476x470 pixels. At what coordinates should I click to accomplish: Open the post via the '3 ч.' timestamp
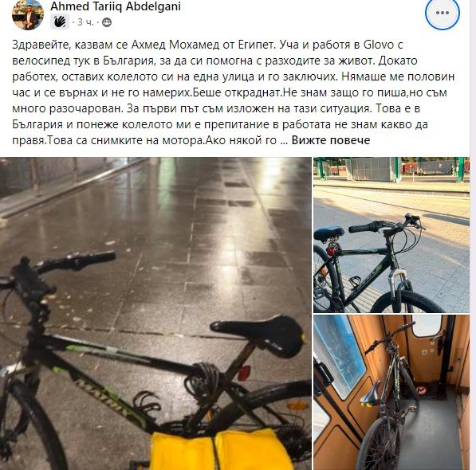click(x=85, y=22)
